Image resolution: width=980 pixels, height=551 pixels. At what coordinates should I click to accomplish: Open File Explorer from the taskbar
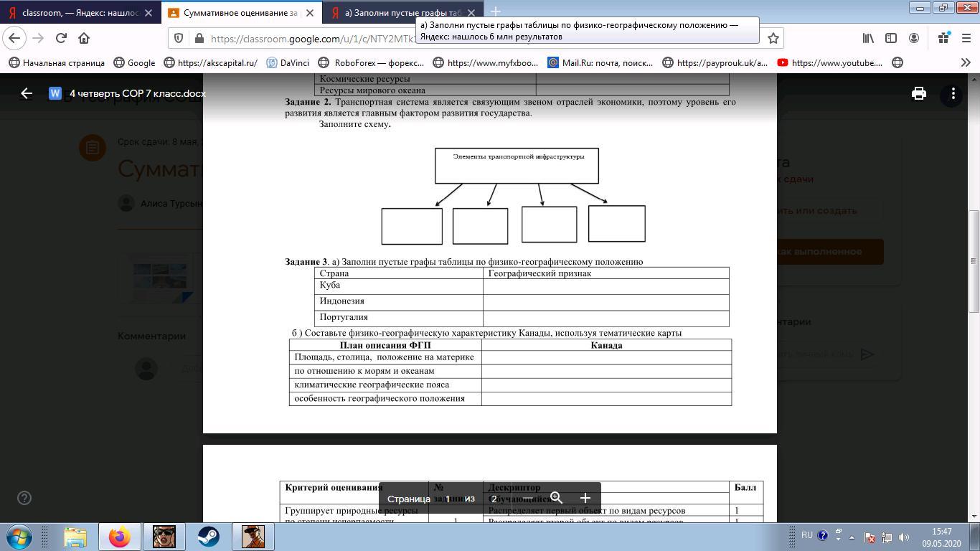(75, 537)
